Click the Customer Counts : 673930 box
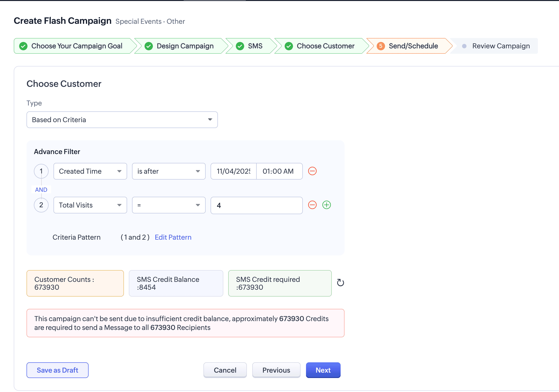 coord(75,283)
